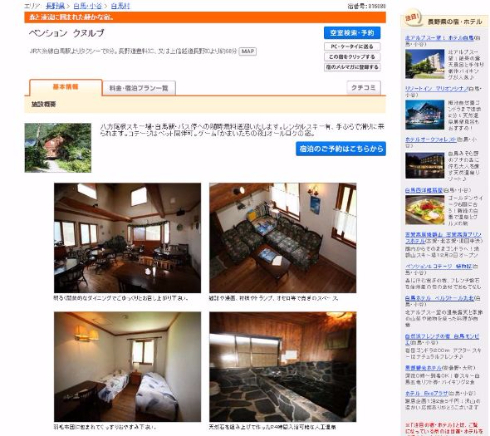Screen dimensions: 490x436
Task: Open the 空室検索・予約 blue button
Action: pyautogui.click(x=352, y=33)
